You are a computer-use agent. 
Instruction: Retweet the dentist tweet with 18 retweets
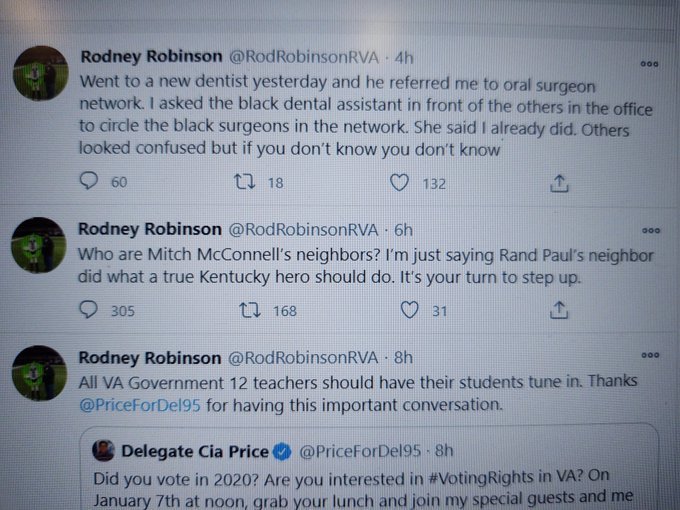(x=245, y=182)
